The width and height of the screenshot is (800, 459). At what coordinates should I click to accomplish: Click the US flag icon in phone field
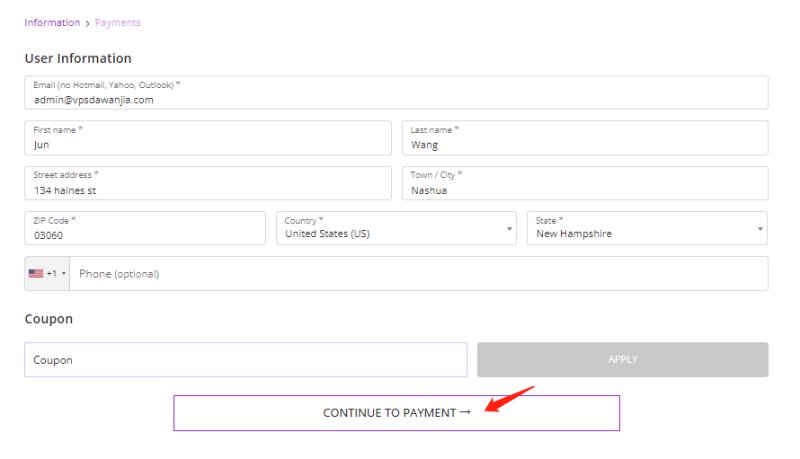[x=36, y=273]
